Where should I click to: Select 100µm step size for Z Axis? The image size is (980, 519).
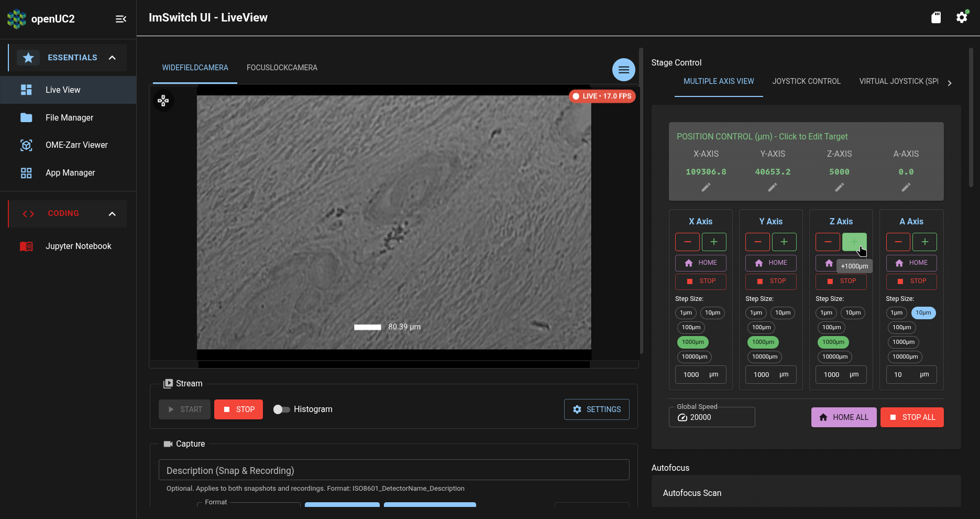[x=832, y=327]
